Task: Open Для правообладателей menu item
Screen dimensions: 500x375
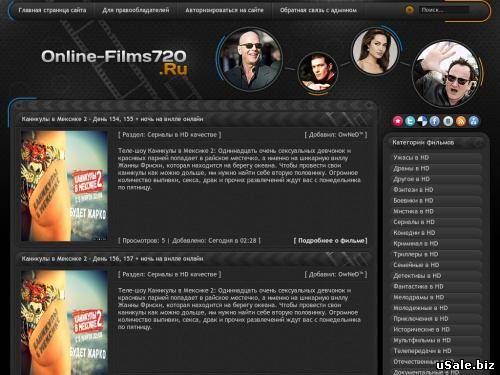Action: [136, 10]
